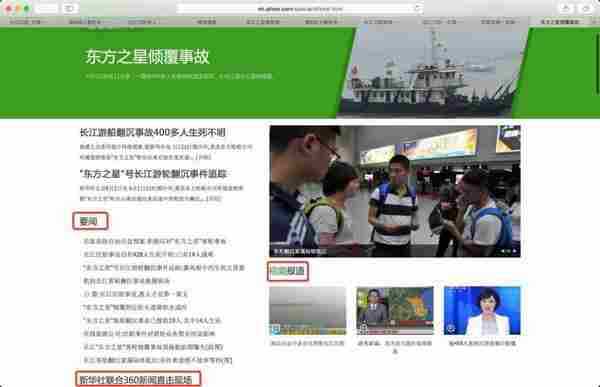Image resolution: width=600 pixels, height=387 pixels.
Task: Open the female anchor on blue background thumbnail
Action: (482, 310)
